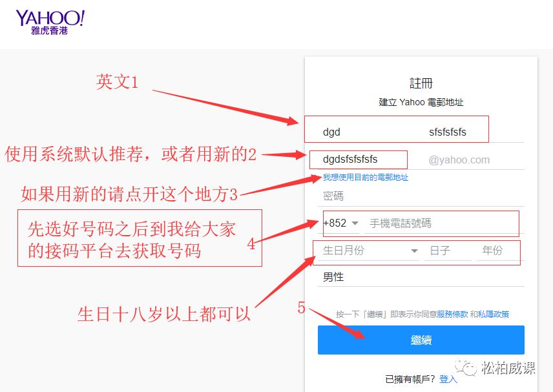Expand the 生日月份 birth month dropdown
The width and height of the screenshot is (553, 392).
[370, 251]
